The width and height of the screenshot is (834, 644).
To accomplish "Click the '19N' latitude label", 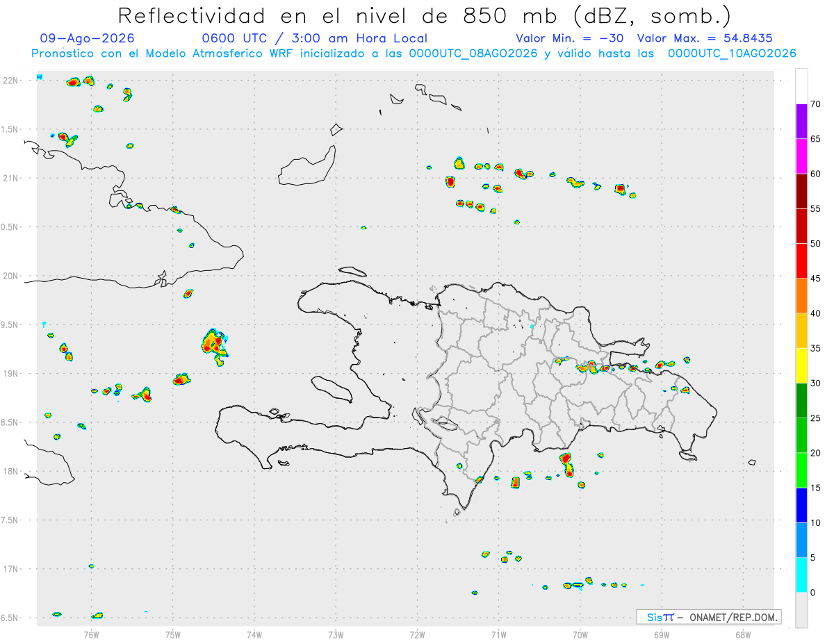I will [10, 373].
